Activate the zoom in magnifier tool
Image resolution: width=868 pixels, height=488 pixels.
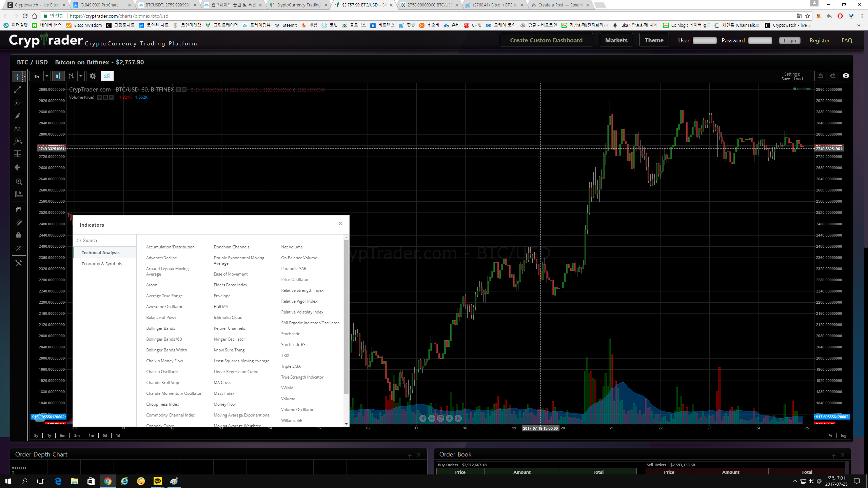19,182
